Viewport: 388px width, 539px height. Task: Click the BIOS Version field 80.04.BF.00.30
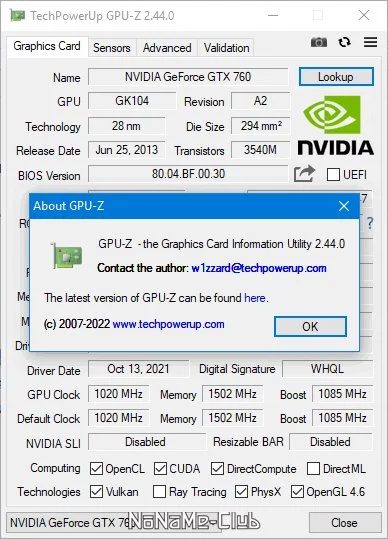click(x=188, y=174)
